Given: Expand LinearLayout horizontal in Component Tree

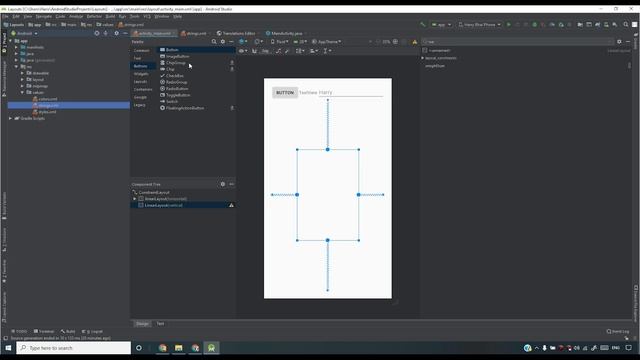Looking at the screenshot, I should (x=135, y=199).
